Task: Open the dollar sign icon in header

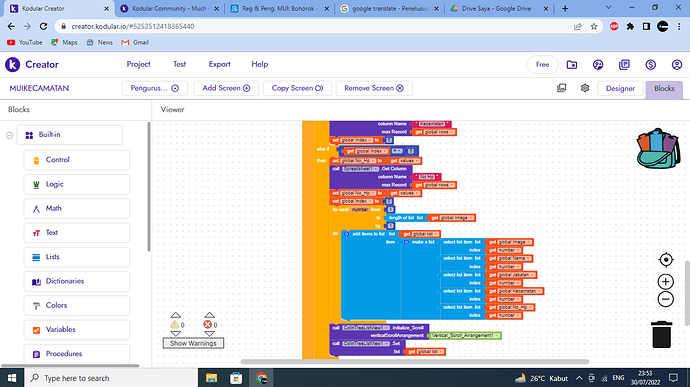Action: [x=650, y=65]
